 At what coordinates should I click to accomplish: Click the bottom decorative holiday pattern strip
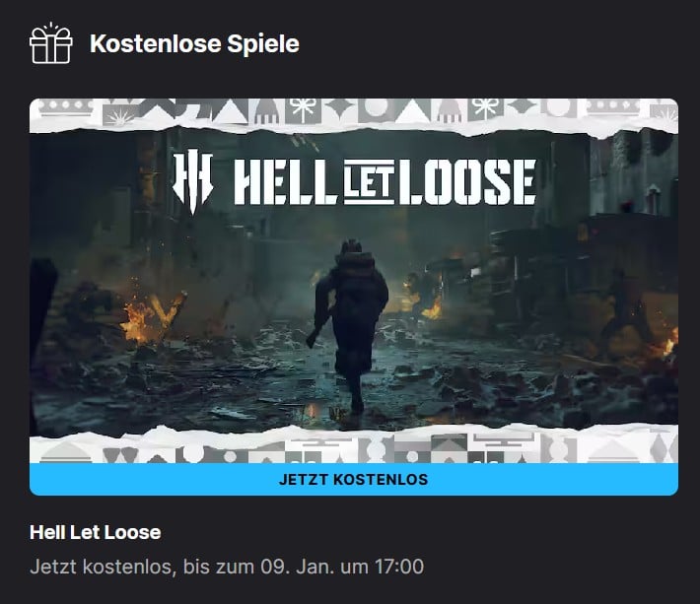[x=354, y=446]
